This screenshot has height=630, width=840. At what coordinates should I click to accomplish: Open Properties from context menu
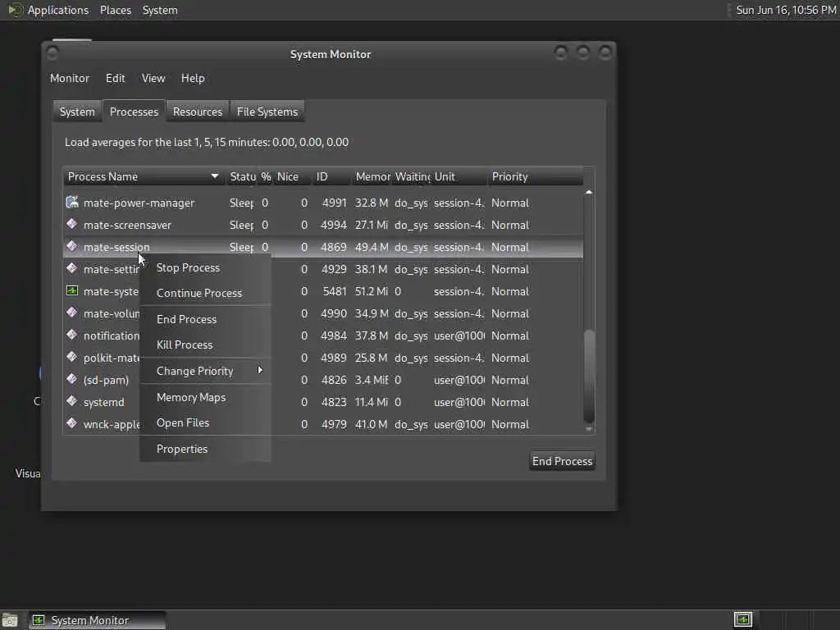pos(206,449)
